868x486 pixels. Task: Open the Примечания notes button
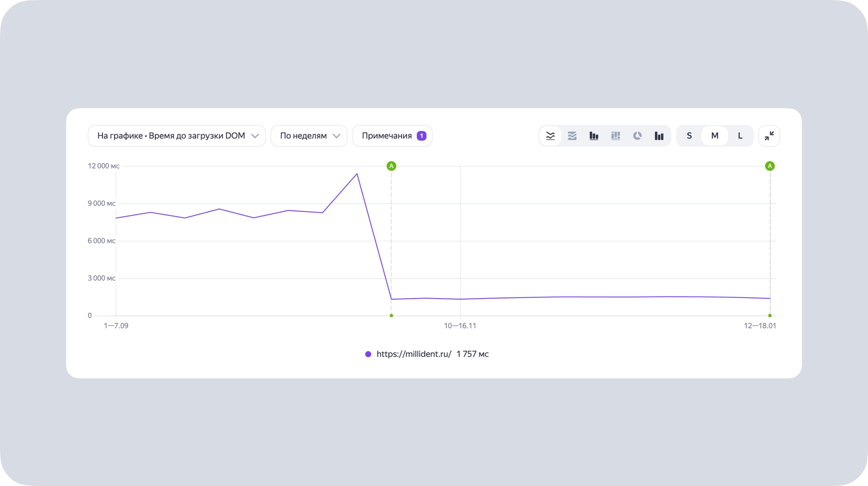point(386,136)
